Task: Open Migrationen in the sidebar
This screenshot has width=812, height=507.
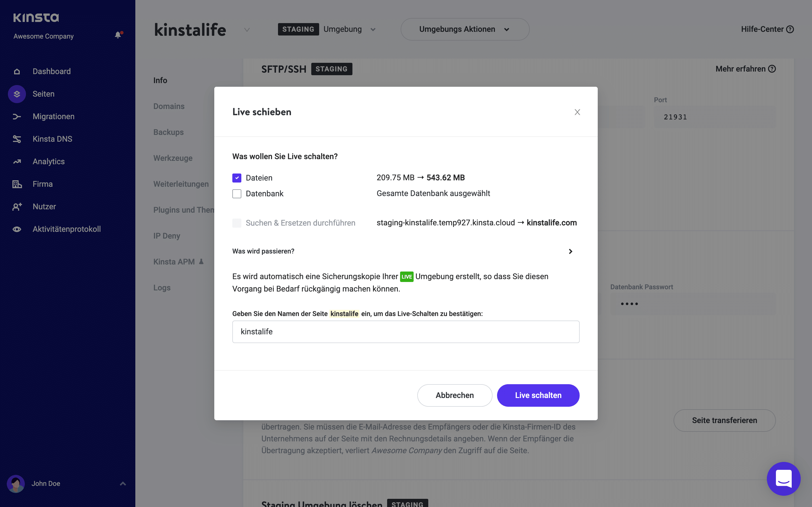Action: 53,116
